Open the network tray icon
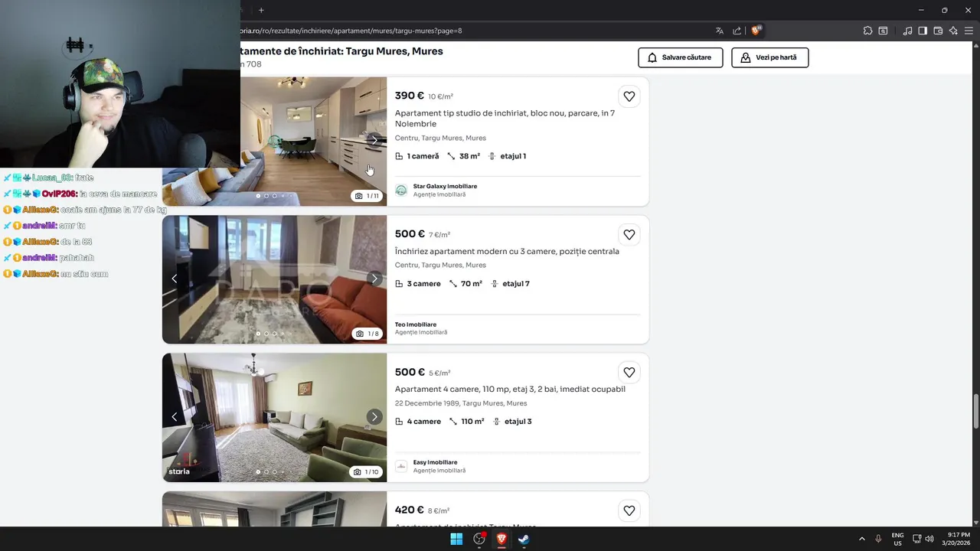Image resolution: width=980 pixels, height=551 pixels. tap(916, 539)
